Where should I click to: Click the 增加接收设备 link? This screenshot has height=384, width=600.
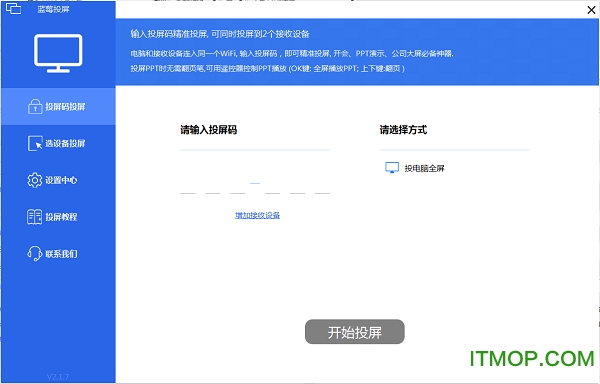tap(258, 215)
